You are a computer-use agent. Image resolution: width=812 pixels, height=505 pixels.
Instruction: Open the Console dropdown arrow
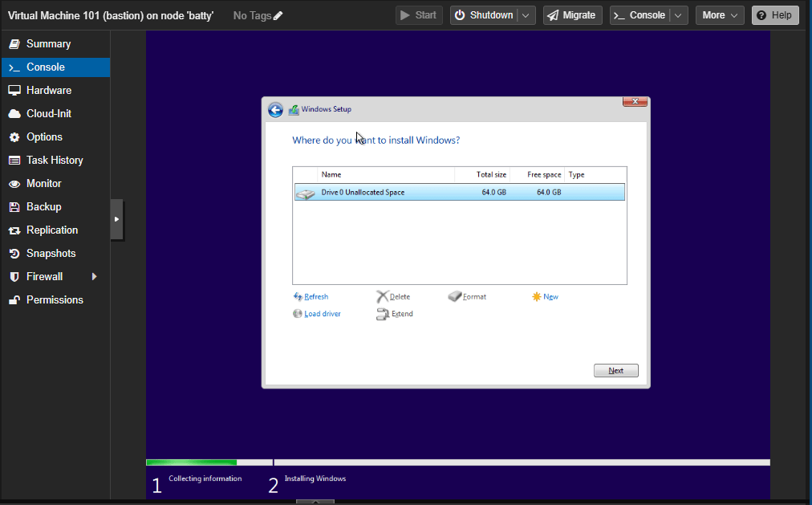click(x=679, y=15)
